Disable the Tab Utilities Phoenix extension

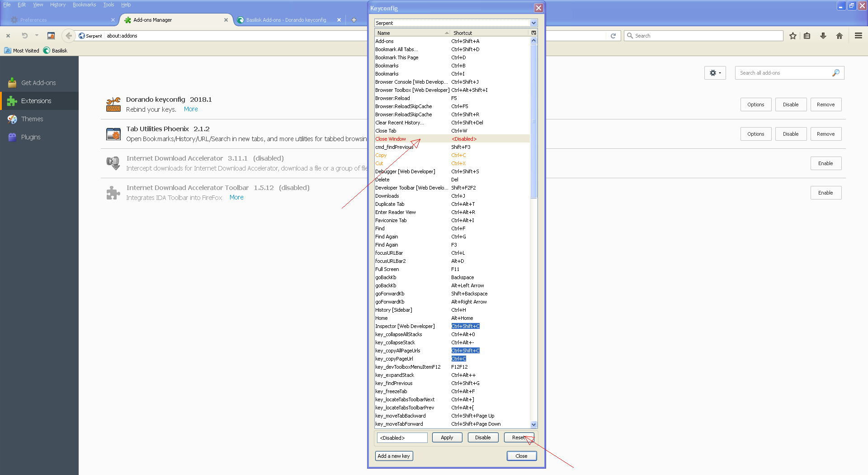point(791,134)
